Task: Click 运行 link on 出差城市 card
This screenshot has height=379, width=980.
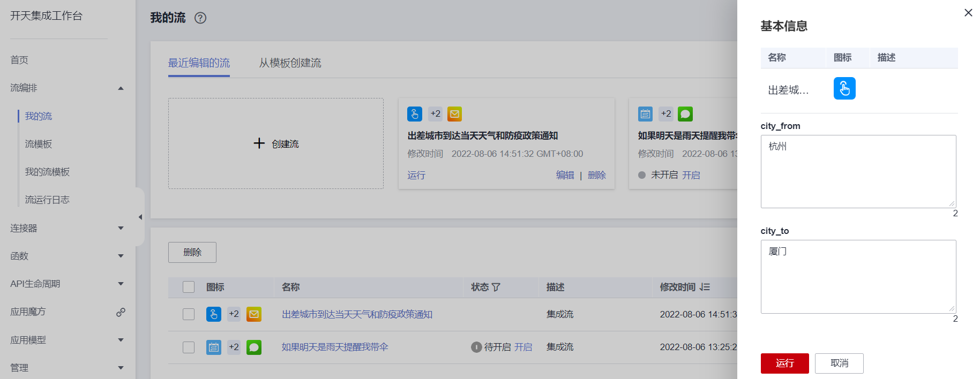Action: 416,175
